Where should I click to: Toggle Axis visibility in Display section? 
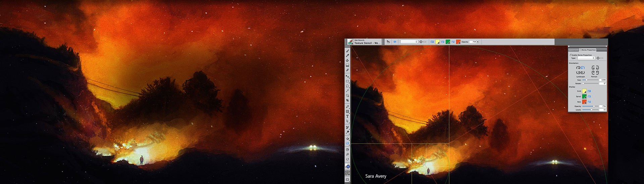[589, 102]
